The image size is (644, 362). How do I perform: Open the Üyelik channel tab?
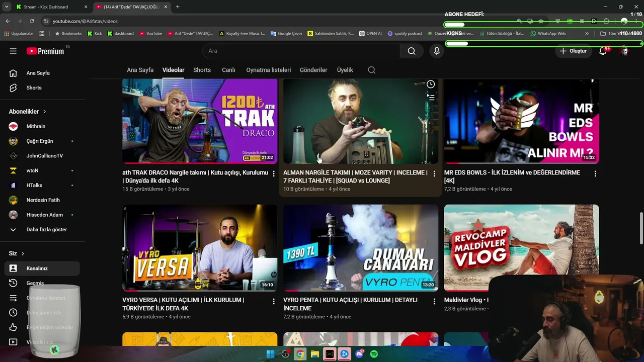345,70
